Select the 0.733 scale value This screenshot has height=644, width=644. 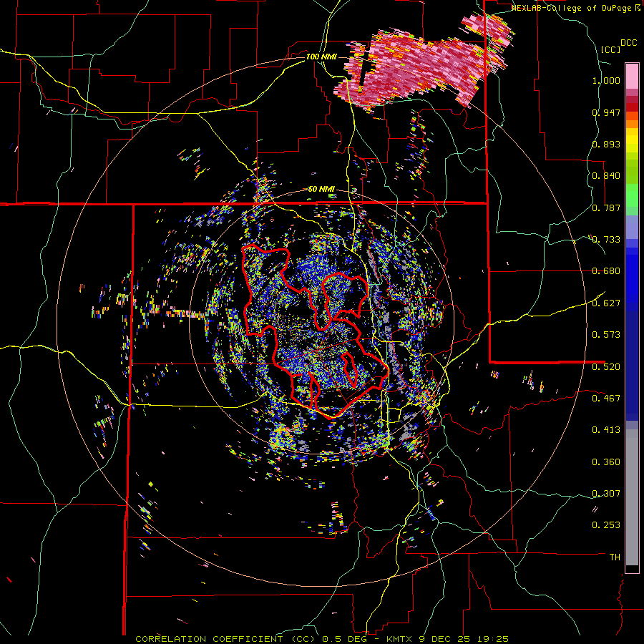(606, 240)
